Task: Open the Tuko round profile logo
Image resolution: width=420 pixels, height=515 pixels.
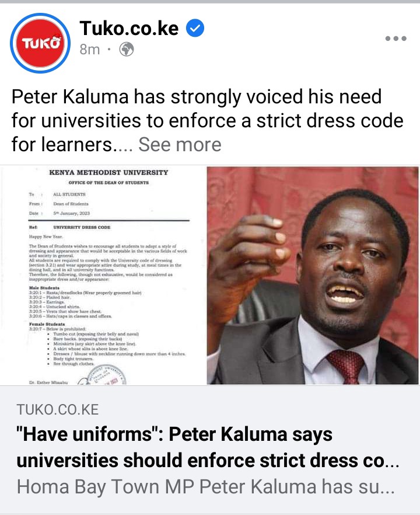Action: point(40,43)
